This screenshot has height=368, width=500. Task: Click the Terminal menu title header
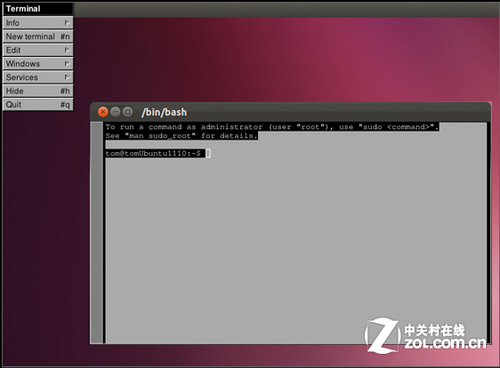point(38,9)
